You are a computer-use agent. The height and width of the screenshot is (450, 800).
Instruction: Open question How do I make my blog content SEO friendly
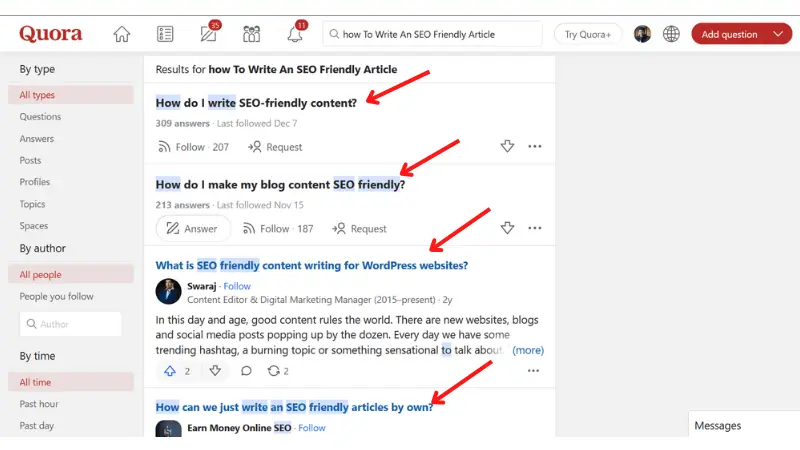[280, 185]
